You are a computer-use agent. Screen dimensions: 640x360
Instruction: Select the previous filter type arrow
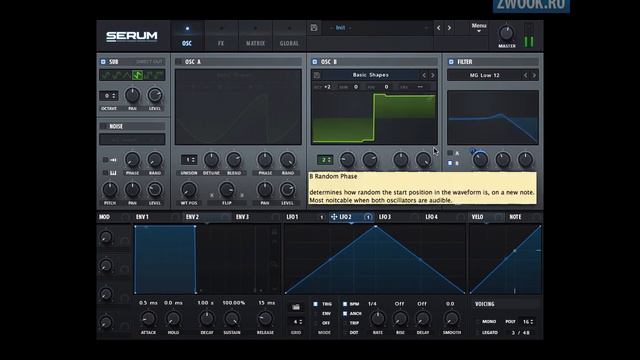pyautogui.click(x=525, y=76)
